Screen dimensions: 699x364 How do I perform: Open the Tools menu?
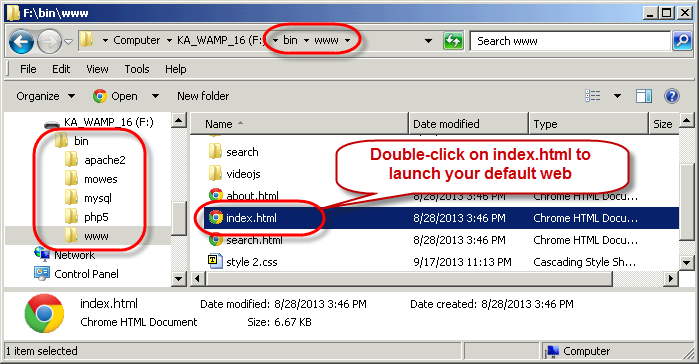point(137,69)
